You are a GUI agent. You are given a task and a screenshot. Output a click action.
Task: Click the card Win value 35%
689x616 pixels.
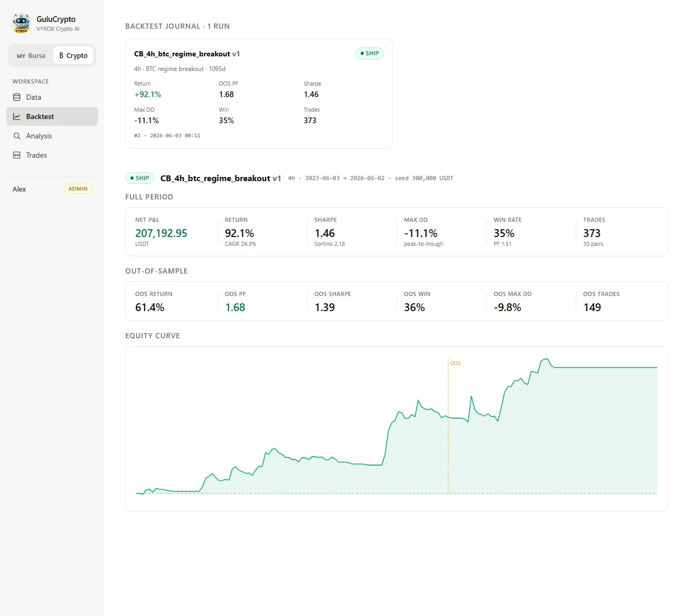pos(227,121)
